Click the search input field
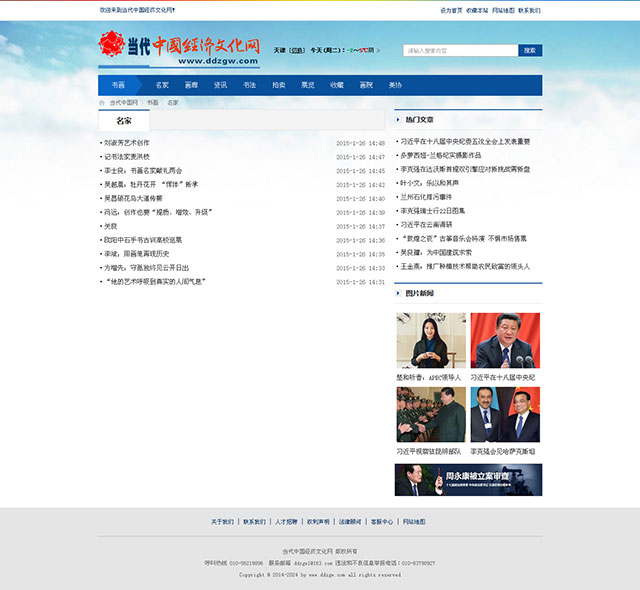The height and width of the screenshot is (590, 640). (x=460, y=50)
